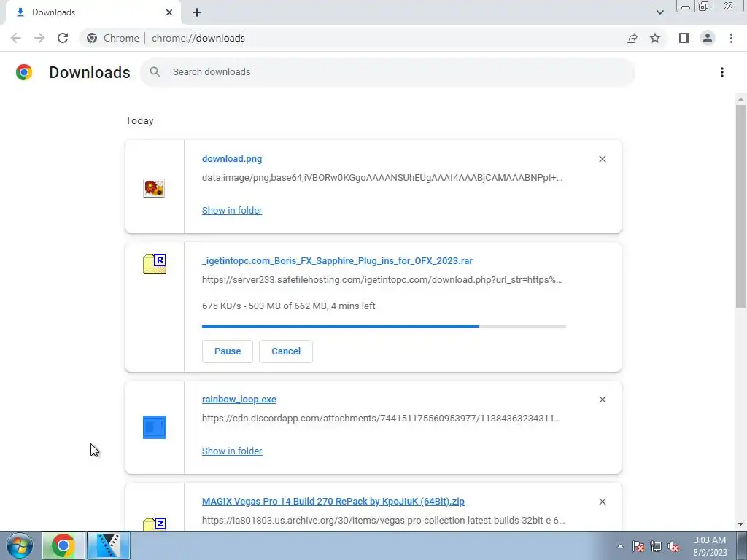This screenshot has height=560, width=747.
Task: Click the Action Center flag tray icon
Action: tap(638, 546)
